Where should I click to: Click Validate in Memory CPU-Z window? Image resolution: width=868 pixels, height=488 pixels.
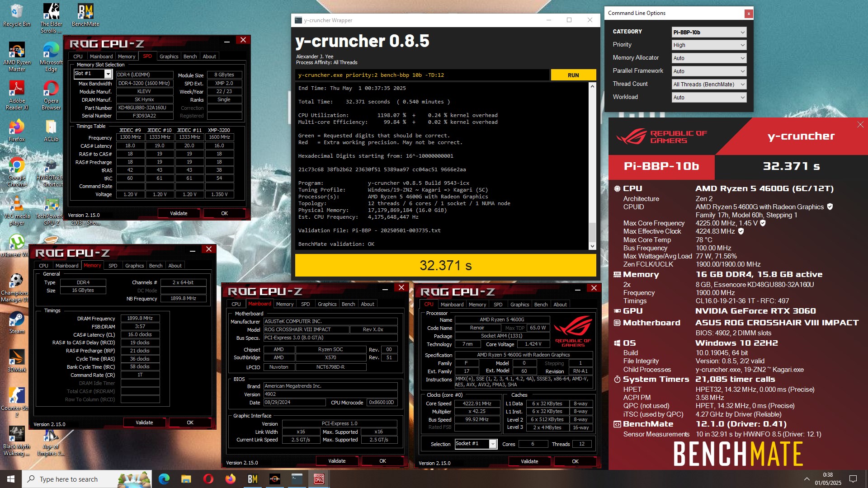pos(144,422)
